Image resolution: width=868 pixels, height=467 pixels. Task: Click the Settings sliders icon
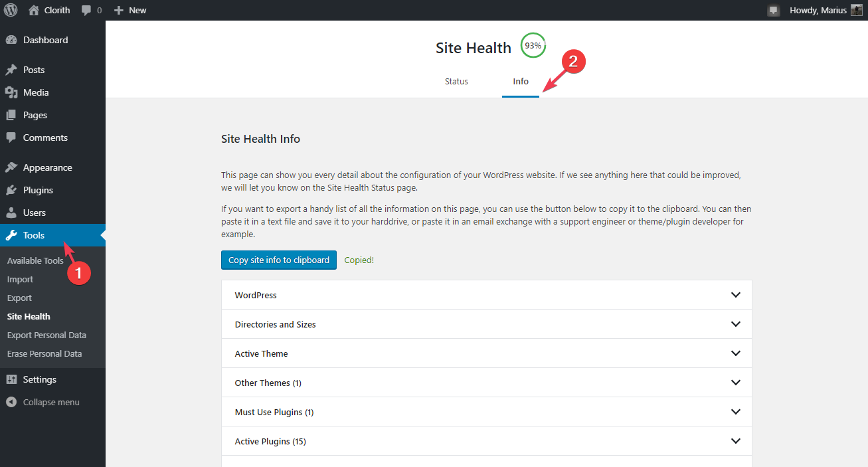pyautogui.click(x=11, y=379)
